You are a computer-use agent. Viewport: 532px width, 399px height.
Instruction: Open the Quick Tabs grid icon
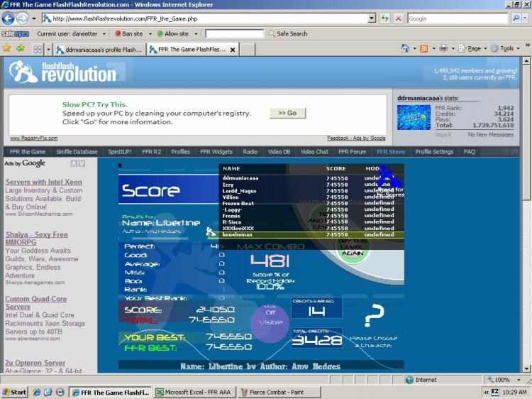(x=38, y=50)
